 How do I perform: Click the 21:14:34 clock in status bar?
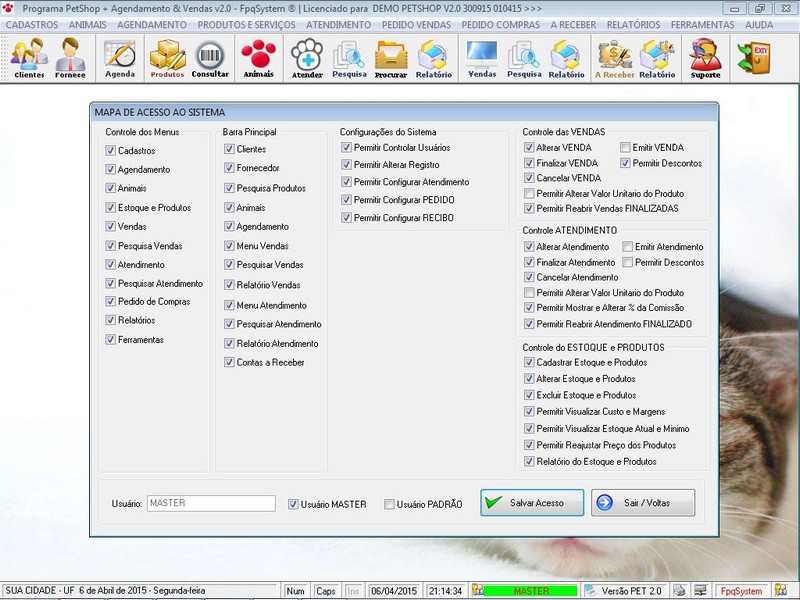pyautogui.click(x=445, y=591)
